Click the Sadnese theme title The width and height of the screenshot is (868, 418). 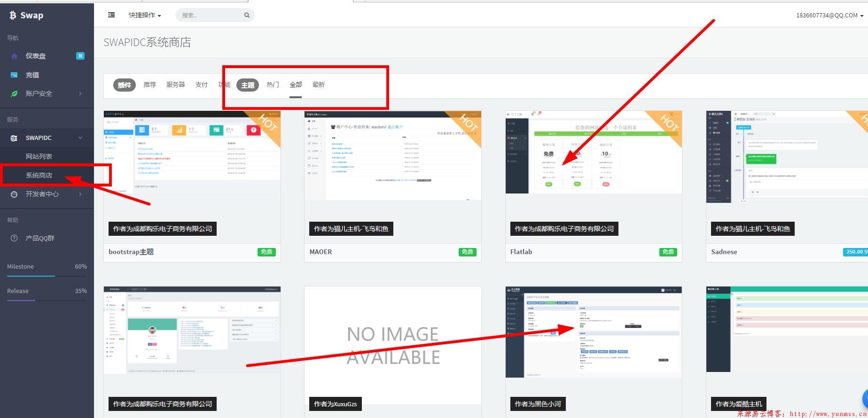point(724,252)
